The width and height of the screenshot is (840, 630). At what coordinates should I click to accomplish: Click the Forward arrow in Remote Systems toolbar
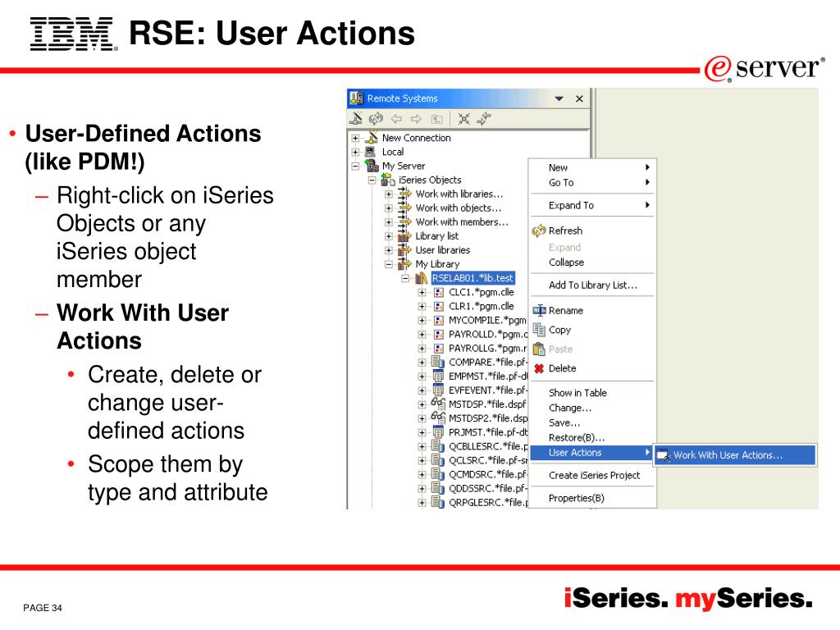pos(416,119)
